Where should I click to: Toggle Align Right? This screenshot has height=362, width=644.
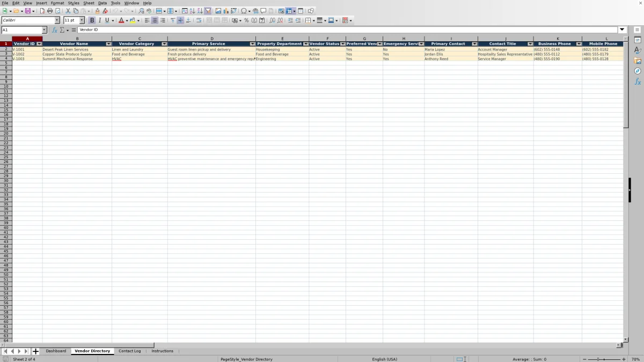point(163,20)
